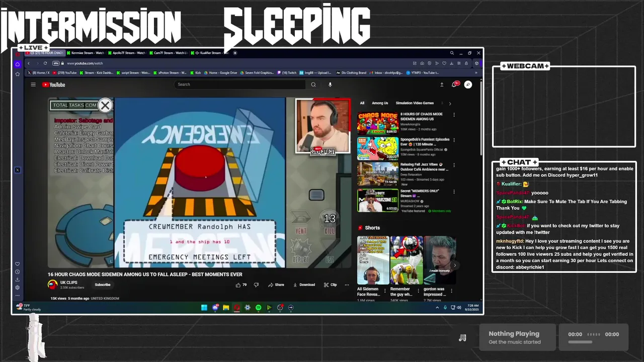
Task: Click the volume speaker icon in system tray
Action: click(459, 308)
